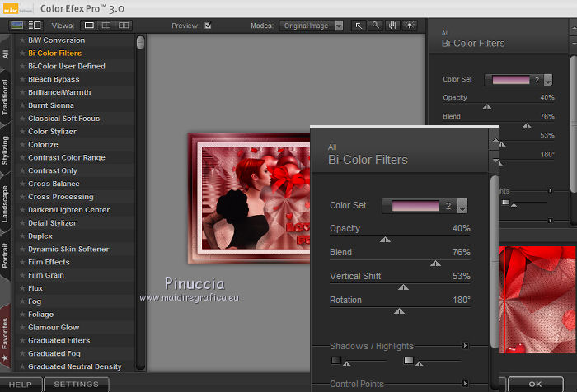Open the Modes Original Image dropdown
The width and height of the screenshot is (577, 392).
click(312, 26)
